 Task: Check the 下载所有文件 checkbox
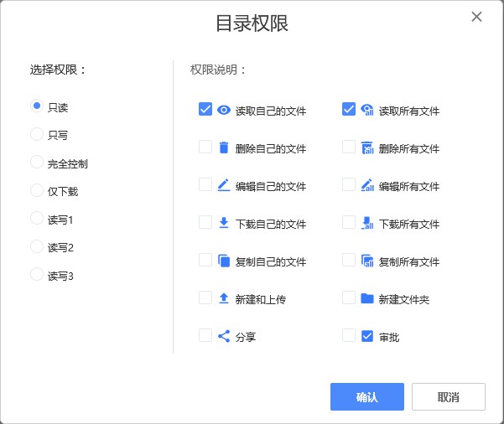pos(349,222)
